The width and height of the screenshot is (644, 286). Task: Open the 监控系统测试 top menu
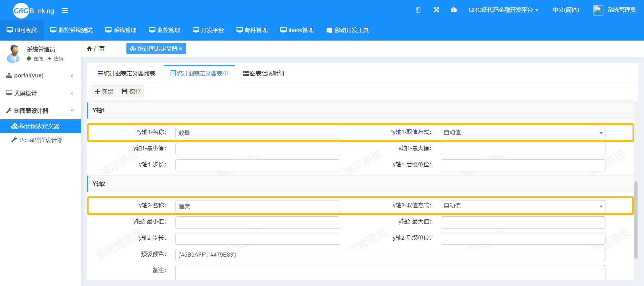71,30
